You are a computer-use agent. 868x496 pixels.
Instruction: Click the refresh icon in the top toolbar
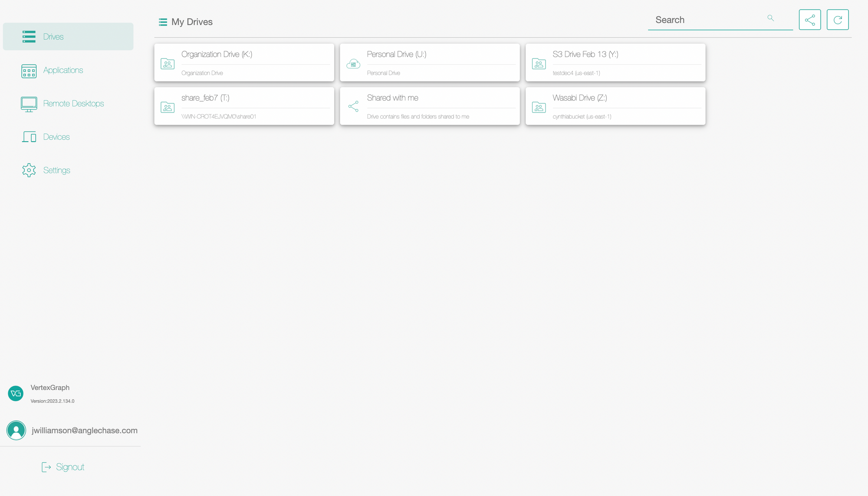[x=837, y=20]
